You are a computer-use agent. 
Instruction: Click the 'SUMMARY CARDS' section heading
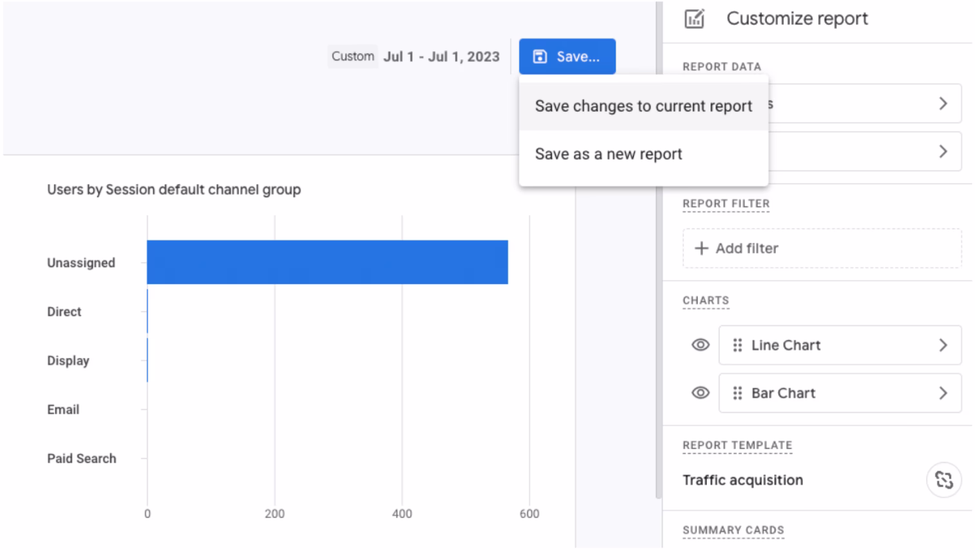(734, 530)
